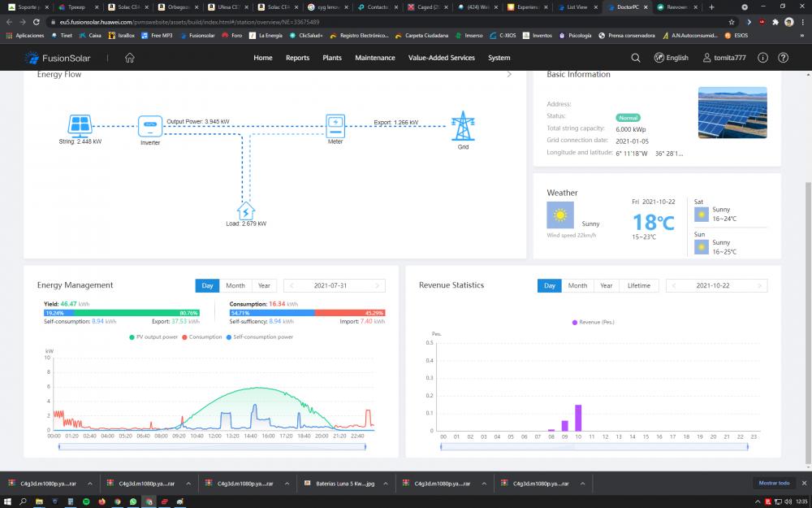This screenshot has height=508, width=812.
Task: Click the Meter icon in Energy Flow
Action: point(335,126)
